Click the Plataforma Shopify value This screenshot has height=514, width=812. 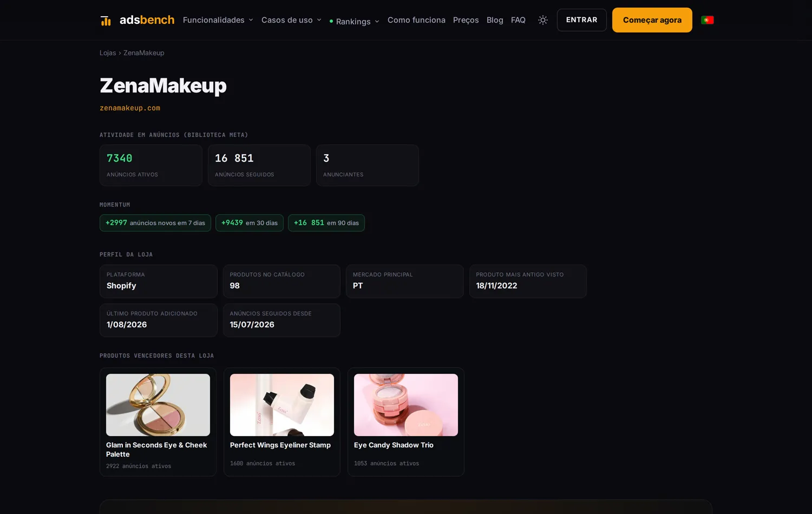point(121,286)
